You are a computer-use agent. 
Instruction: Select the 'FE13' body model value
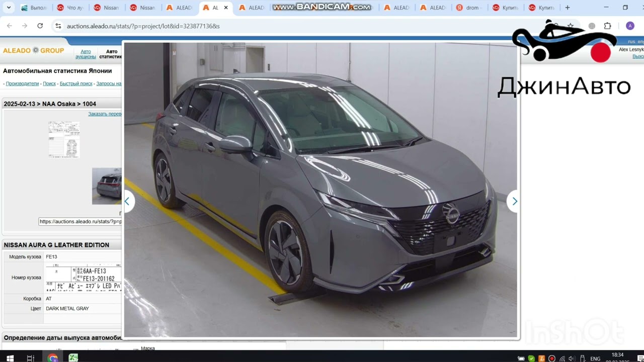[51, 256]
